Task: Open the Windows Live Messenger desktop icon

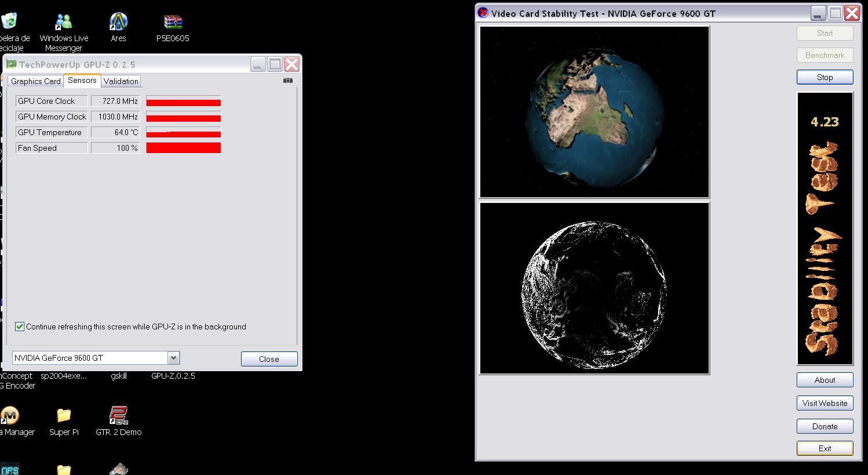Action: [x=64, y=23]
